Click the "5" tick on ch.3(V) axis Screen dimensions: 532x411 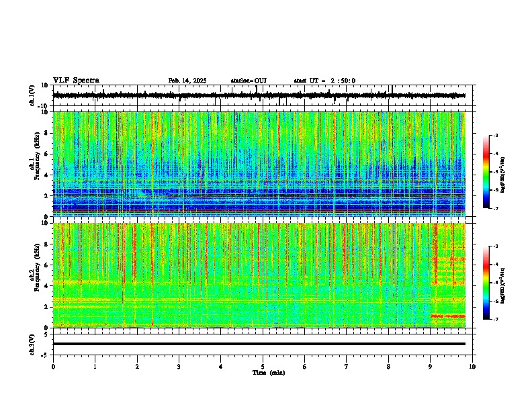click(46, 334)
